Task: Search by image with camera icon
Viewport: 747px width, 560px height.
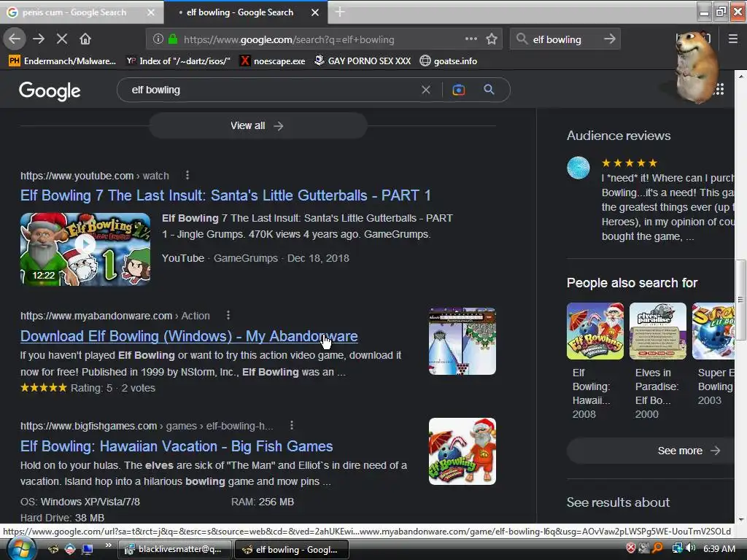Action: 458,90
